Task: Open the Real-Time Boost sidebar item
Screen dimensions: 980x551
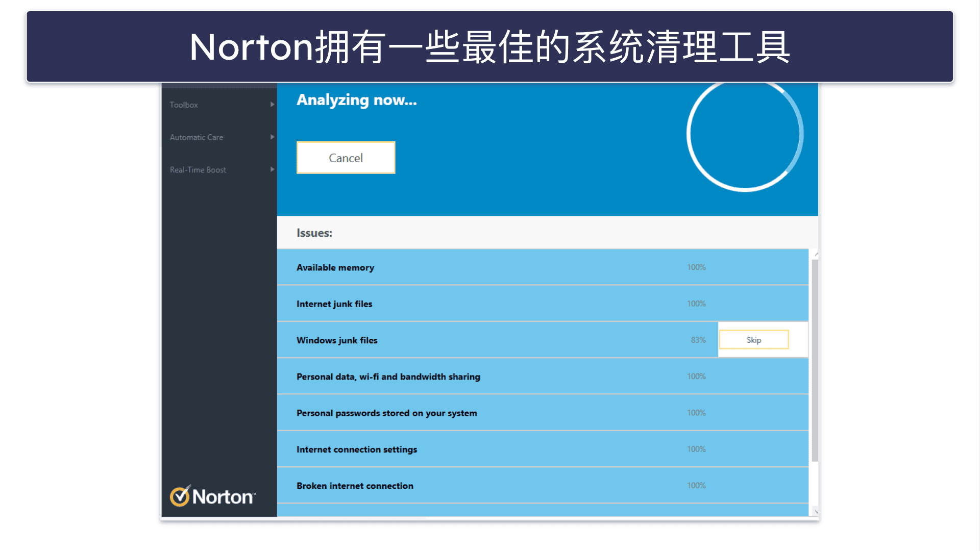Action: click(x=198, y=170)
